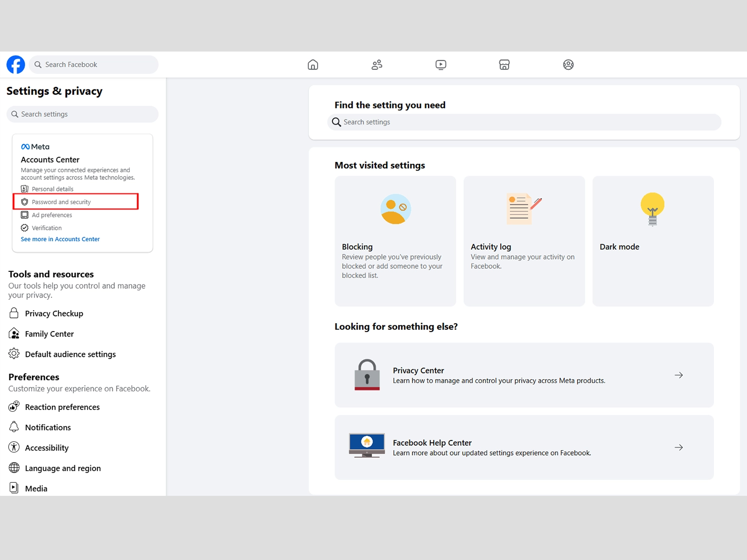Viewport: 747px width, 560px height.
Task: Click the Find the setting search field
Action: tap(524, 122)
